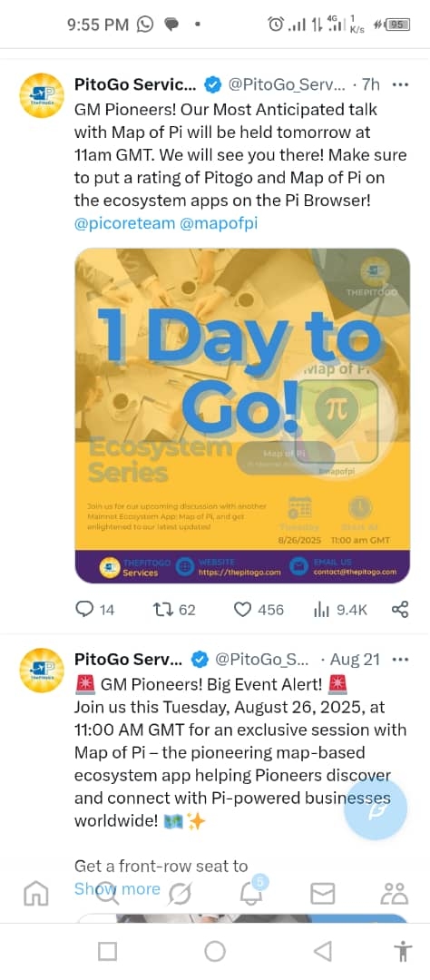430x980 pixels.
Task: Open notifications bell with badge
Action: (x=252, y=891)
